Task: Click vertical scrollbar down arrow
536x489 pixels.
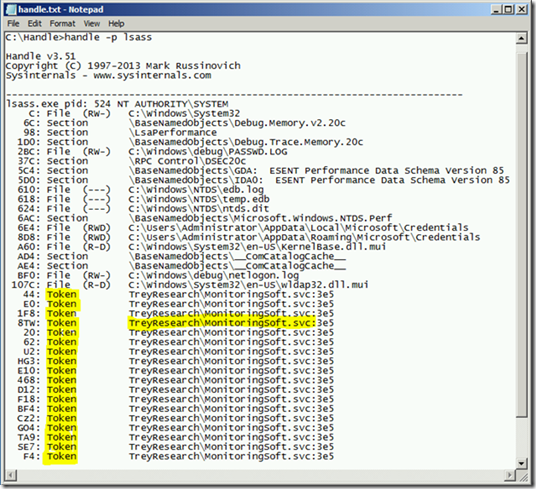Action: pyautogui.click(x=521, y=463)
